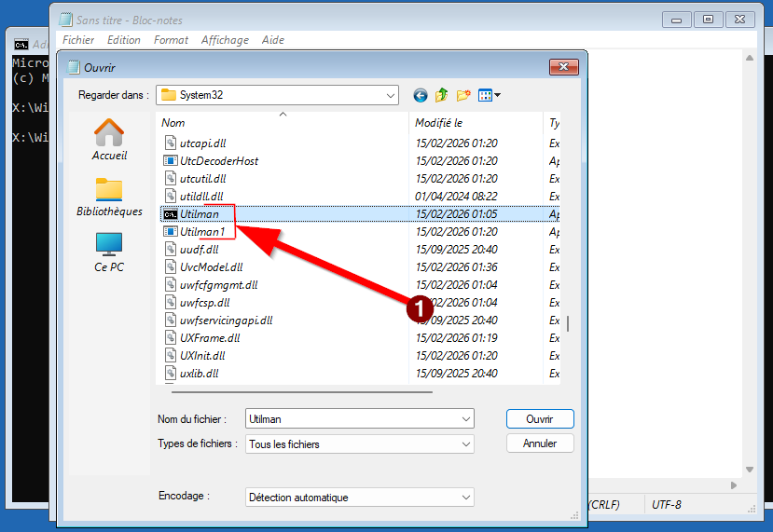Select the Utilman1 file

[x=202, y=232]
